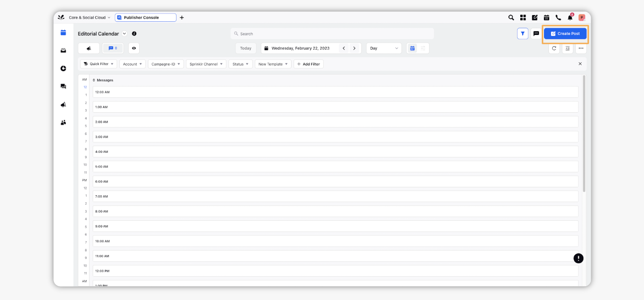644x300 pixels.
Task: Expand the Editorial Calendar chevron
Action: (x=124, y=34)
